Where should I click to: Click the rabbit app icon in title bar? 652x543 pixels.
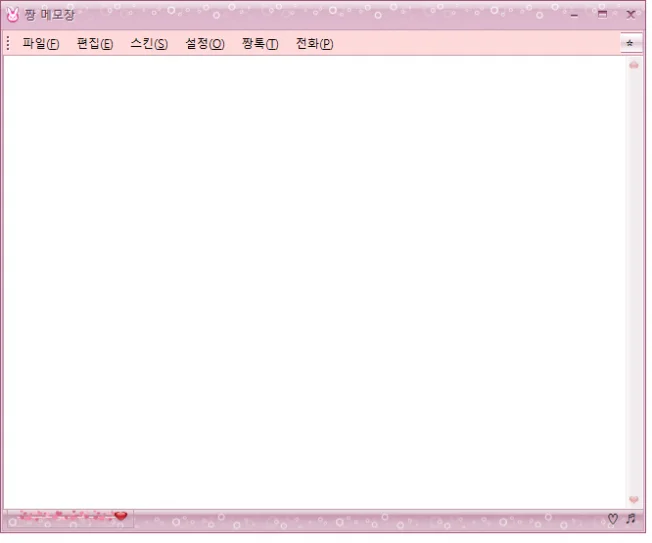[x=12, y=15]
